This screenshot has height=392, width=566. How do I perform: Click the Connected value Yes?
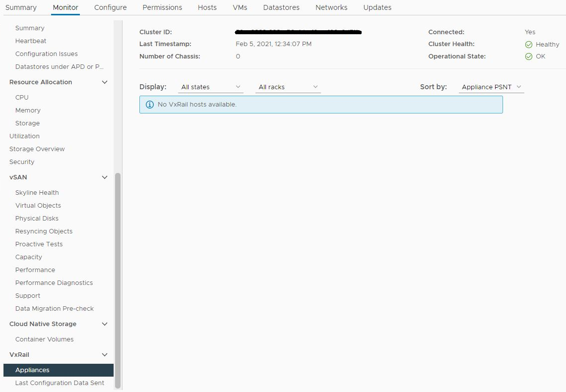[x=530, y=32]
